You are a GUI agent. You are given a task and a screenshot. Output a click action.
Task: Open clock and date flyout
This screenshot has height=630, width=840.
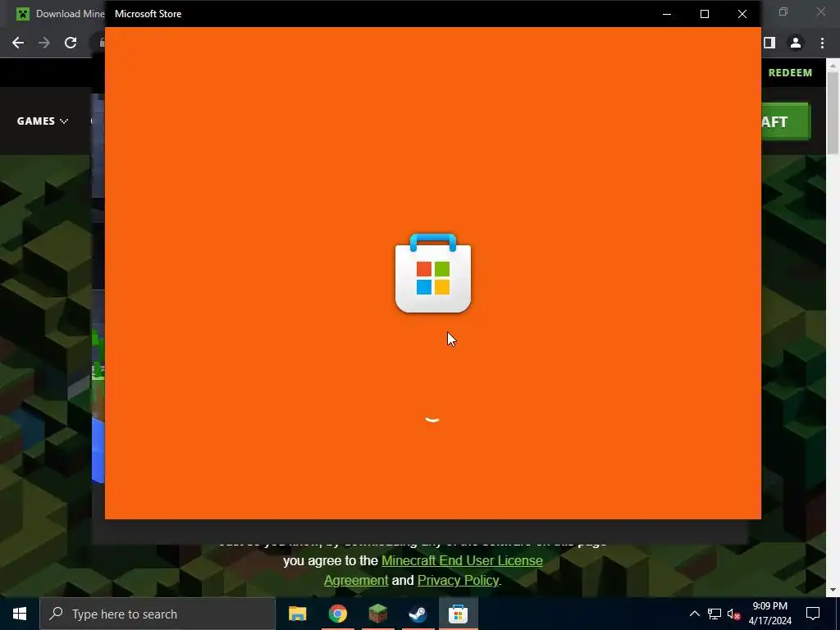click(x=769, y=614)
